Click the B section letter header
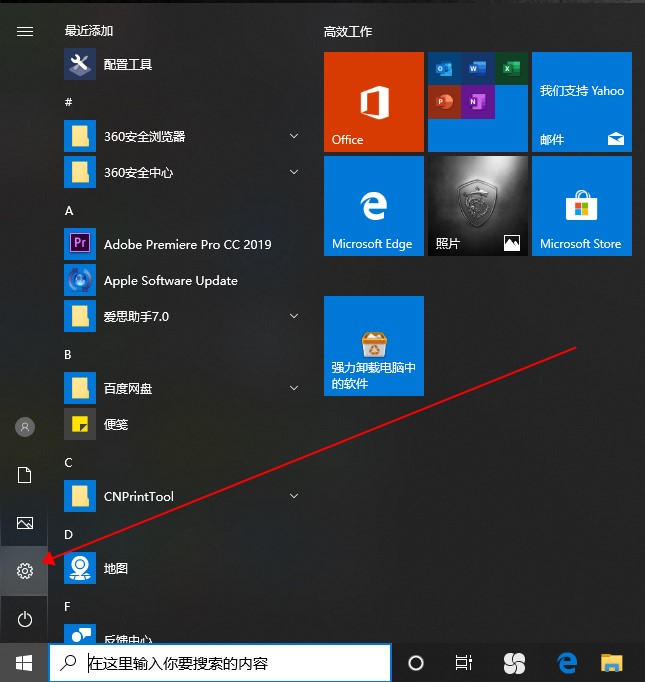The image size is (645, 682). [68, 354]
